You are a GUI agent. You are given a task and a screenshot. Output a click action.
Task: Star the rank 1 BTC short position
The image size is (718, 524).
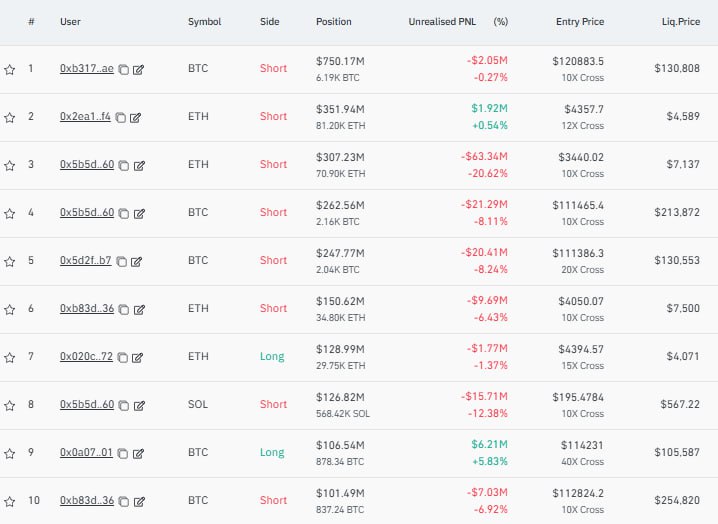click(10, 70)
